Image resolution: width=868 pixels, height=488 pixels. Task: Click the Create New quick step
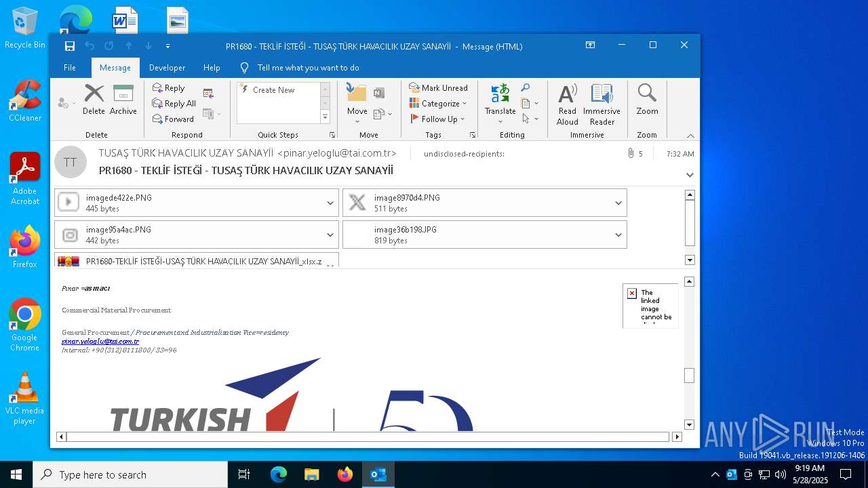coord(274,89)
